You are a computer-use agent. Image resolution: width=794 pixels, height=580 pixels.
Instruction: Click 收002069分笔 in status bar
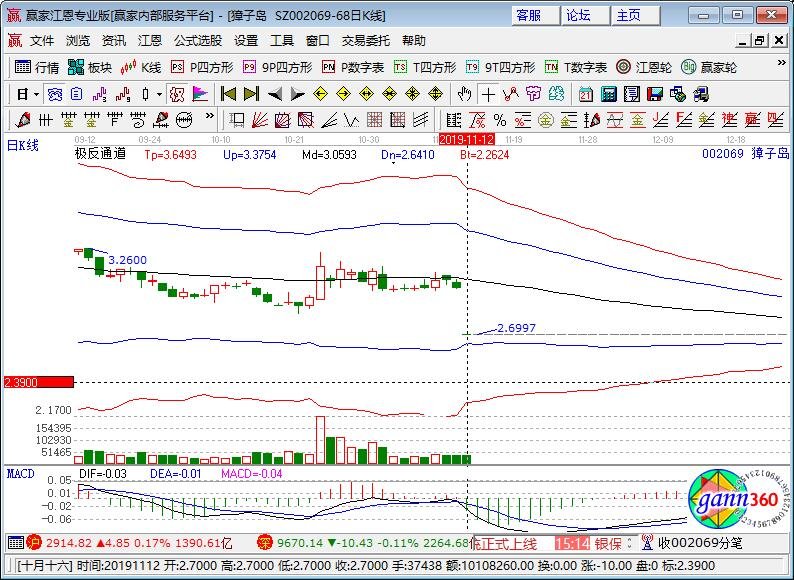coord(700,544)
